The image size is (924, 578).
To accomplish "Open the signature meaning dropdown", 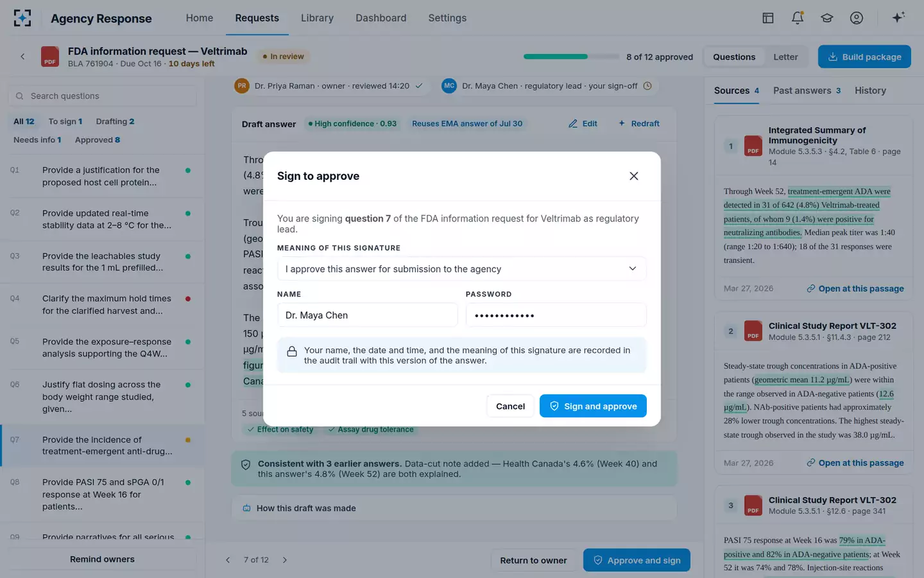I will point(461,268).
